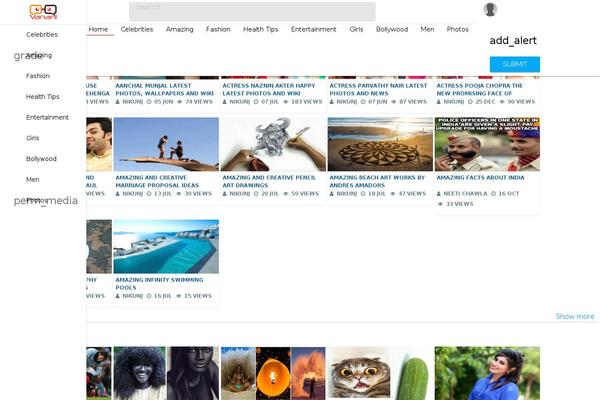Viewport: 600px width, 400px height.
Task: Open the pencil art drawings thumbnail
Action: click(273, 144)
